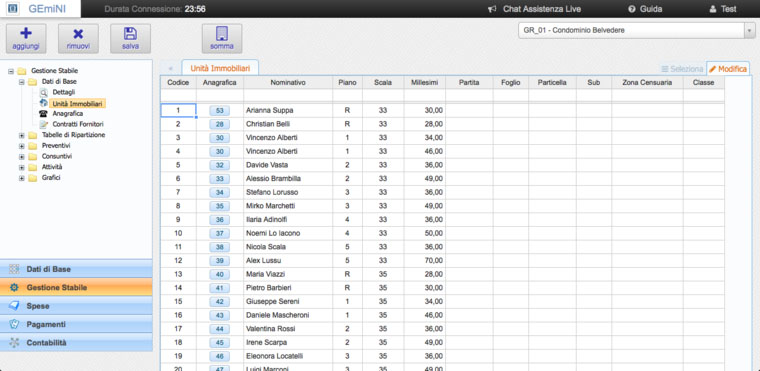Image resolution: width=760 pixels, height=371 pixels.
Task: Collapse the Dati di Base tree folder
Action: click(21, 81)
